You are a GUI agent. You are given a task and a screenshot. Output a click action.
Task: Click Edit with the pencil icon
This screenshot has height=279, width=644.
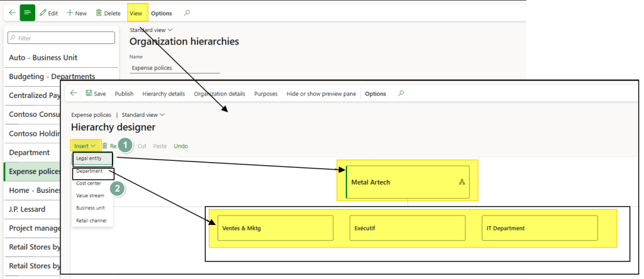click(x=48, y=13)
